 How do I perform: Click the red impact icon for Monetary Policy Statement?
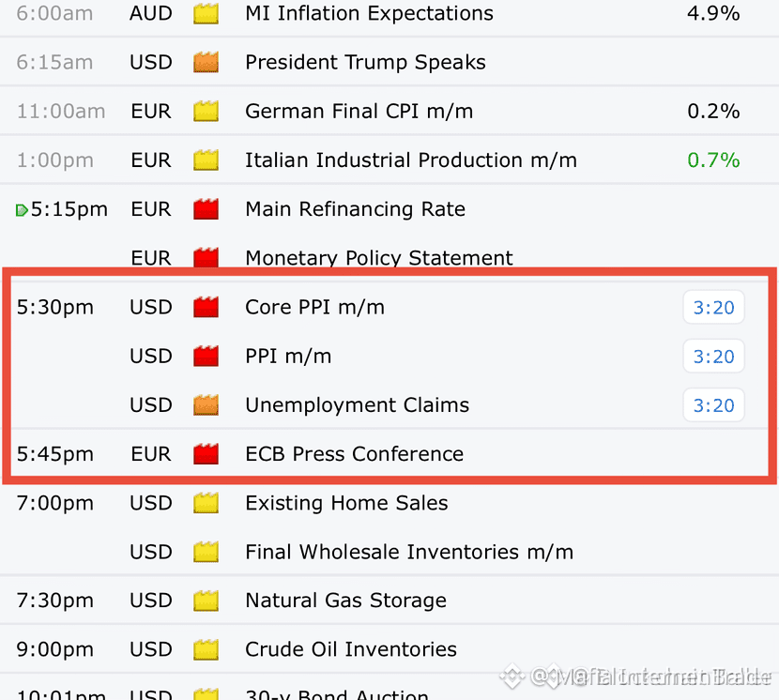tap(206, 257)
